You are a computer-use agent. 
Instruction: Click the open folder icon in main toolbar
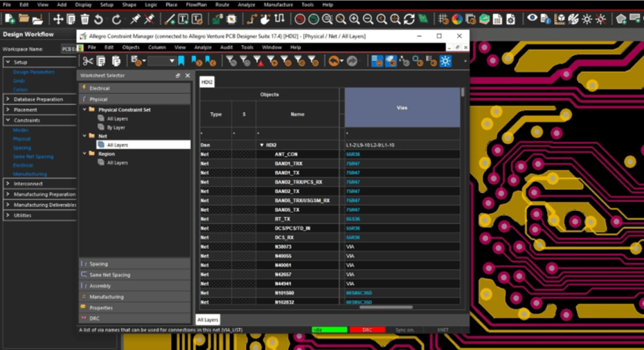click(24, 19)
